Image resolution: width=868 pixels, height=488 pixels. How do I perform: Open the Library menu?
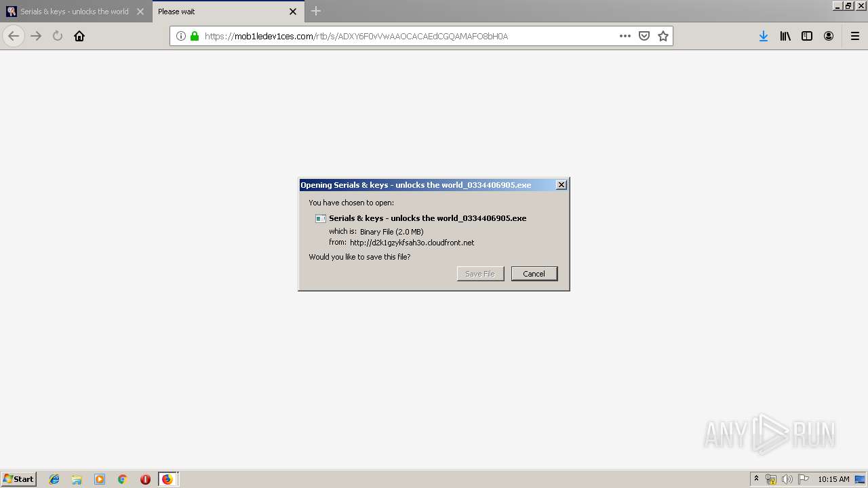point(785,36)
